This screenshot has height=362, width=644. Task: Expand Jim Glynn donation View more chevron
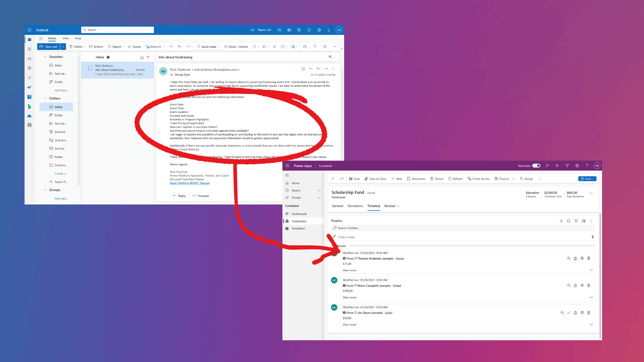[591, 324]
